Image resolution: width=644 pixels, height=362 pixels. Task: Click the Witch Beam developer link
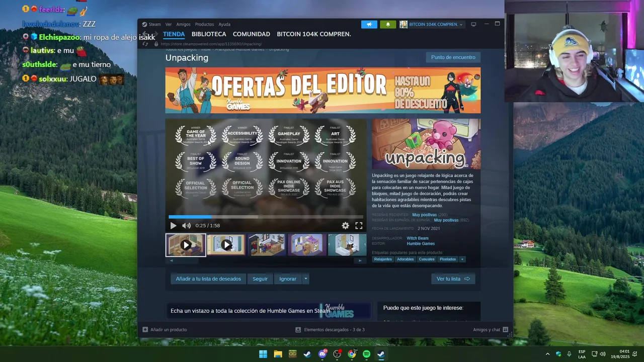pyautogui.click(x=418, y=238)
